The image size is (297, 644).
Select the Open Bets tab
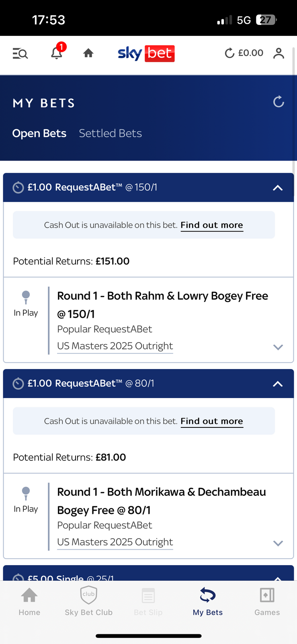coord(39,133)
